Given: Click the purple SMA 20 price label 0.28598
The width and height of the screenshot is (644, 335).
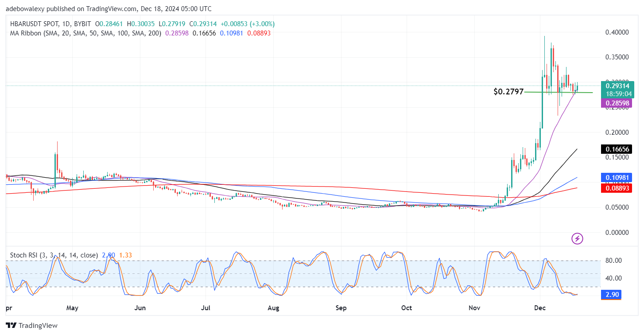Looking at the screenshot, I should pos(617,103).
